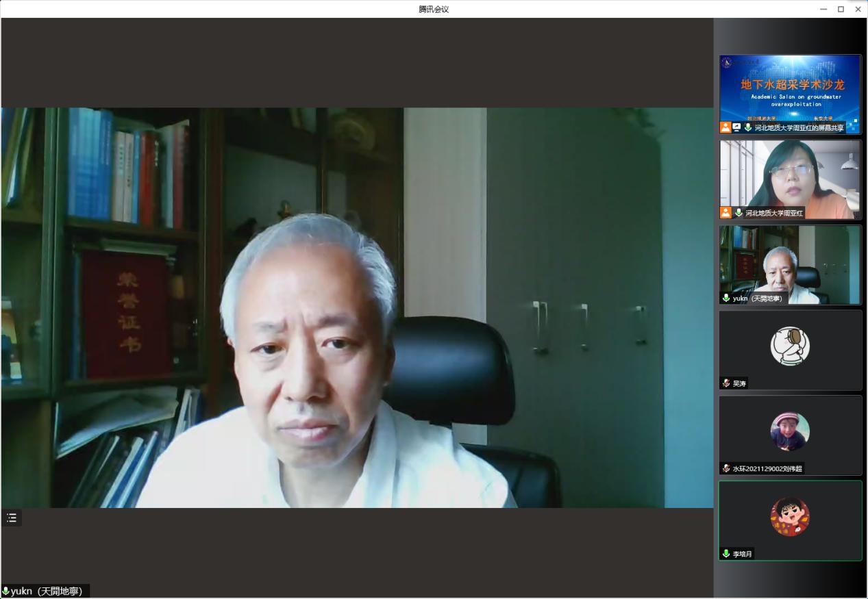
Task: Click 李培月's cartoon avatar
Action: coord(790,516)
